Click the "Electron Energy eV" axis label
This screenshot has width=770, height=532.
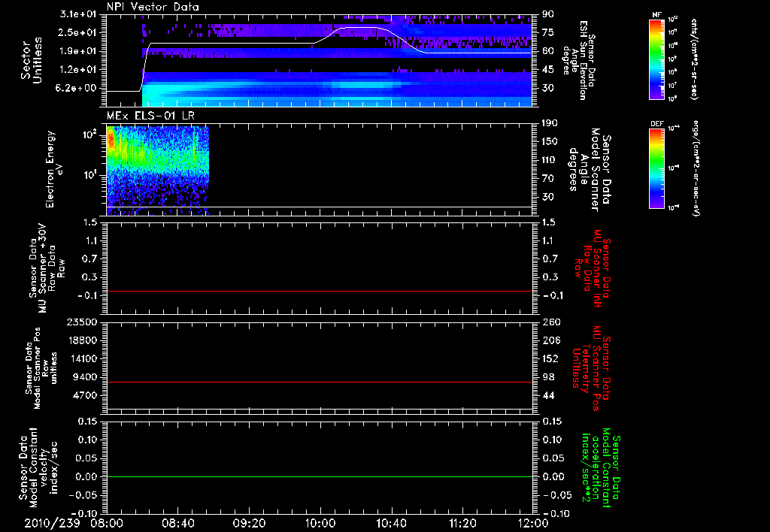[53, 169]
